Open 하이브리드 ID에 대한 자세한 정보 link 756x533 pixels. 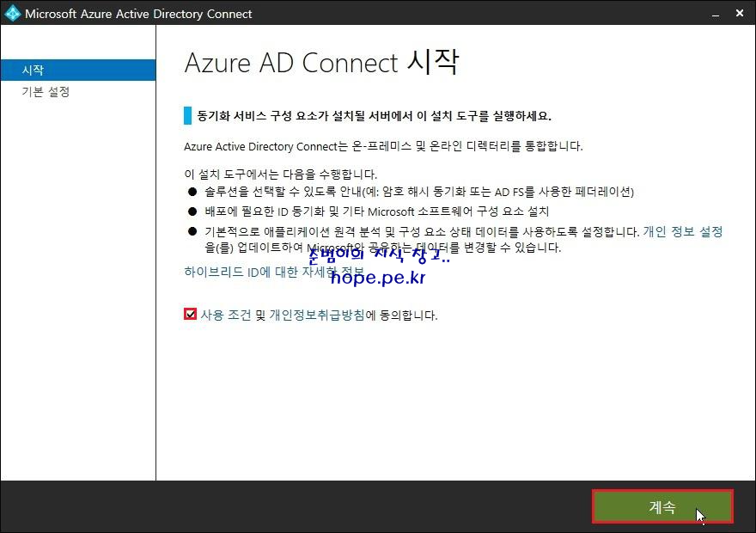[274, 272]
